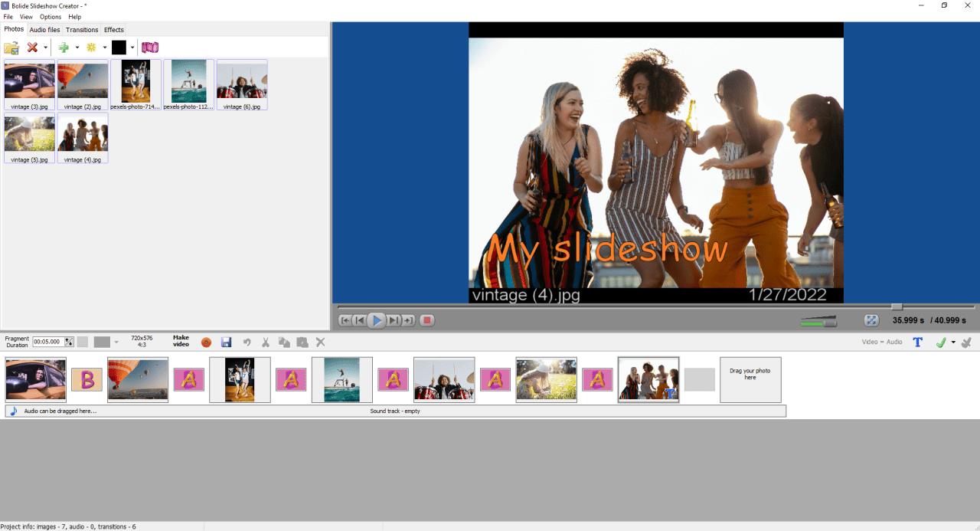Image resolution: width=980 pixels, height=531 pixels.
Task: Open the File menu
Action: [8, 17]
